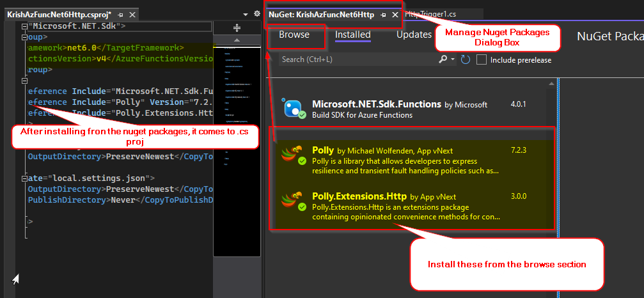Click the editor split-window handle icon
Viewport: 644px width, 298px height.
point(237,28)
